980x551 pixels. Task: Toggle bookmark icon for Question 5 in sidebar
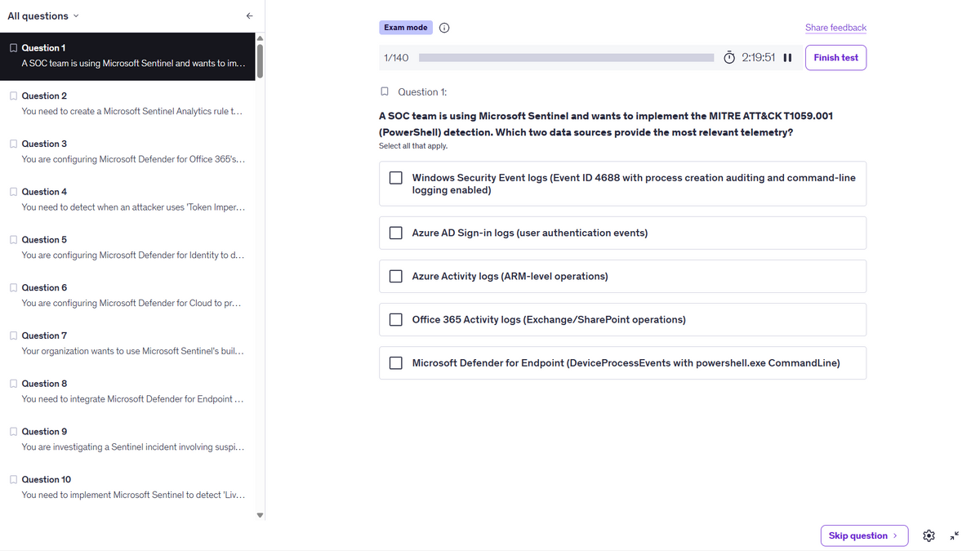[x=13, y=239]
